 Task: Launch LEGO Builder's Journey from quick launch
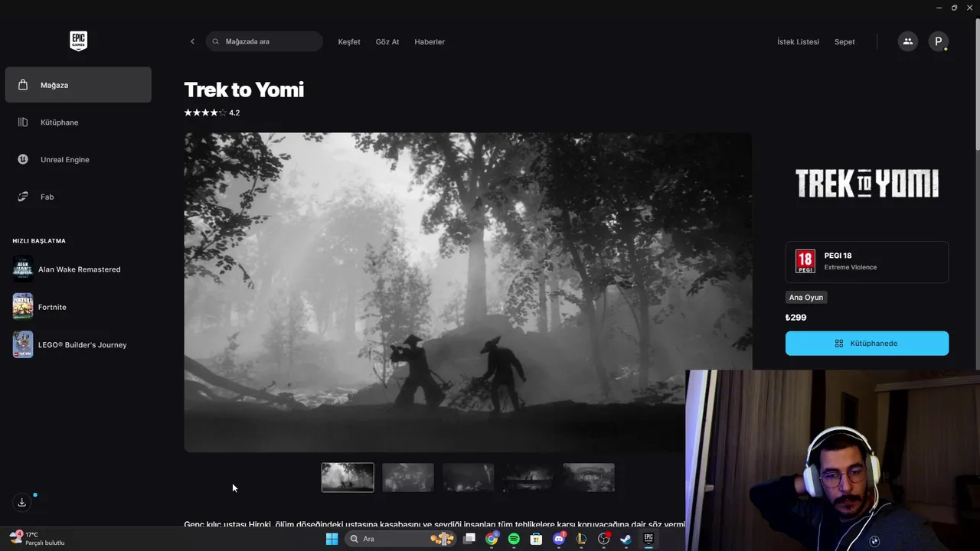pos(78,344)
